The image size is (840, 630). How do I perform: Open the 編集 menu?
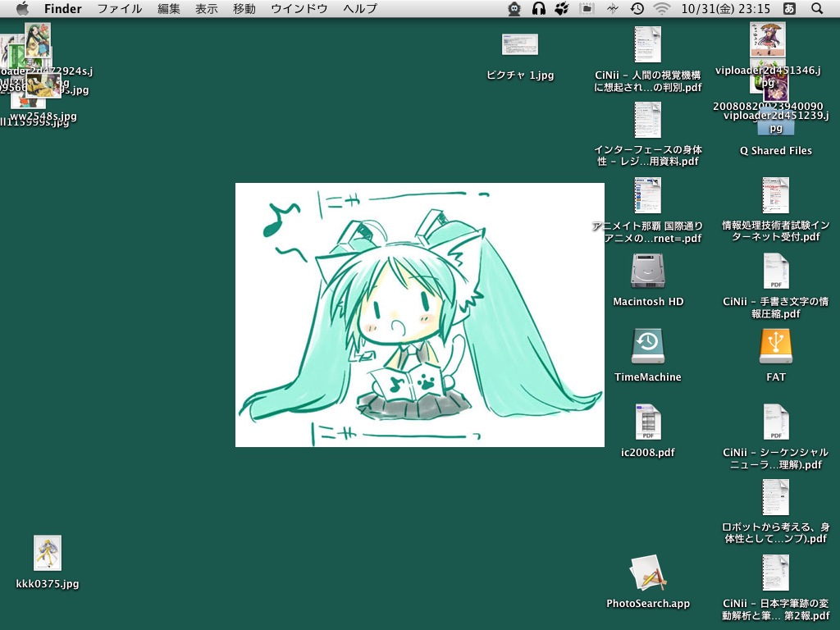[169, 8]
